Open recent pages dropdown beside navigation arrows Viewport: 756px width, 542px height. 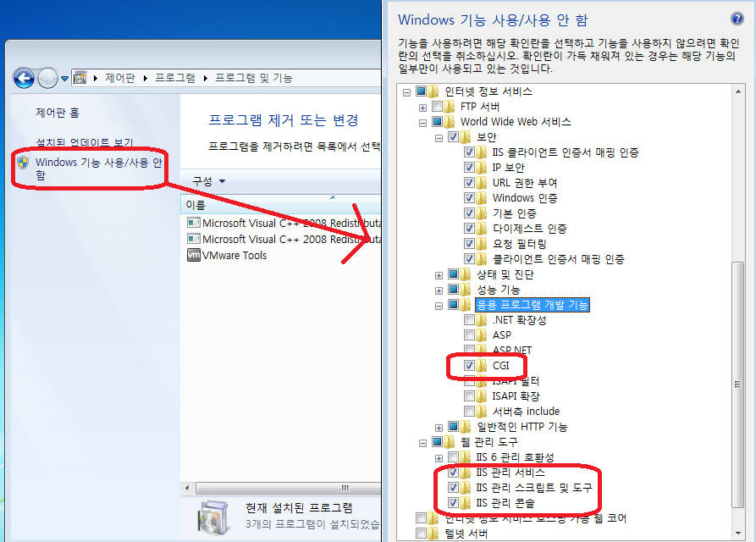coord(64,79)
